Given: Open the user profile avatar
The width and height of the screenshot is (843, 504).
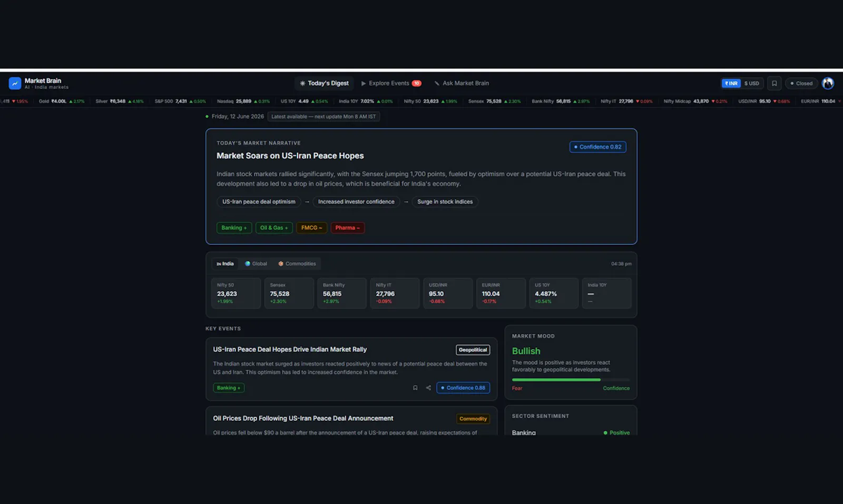Looking at the screenshot, I should 828,83.
